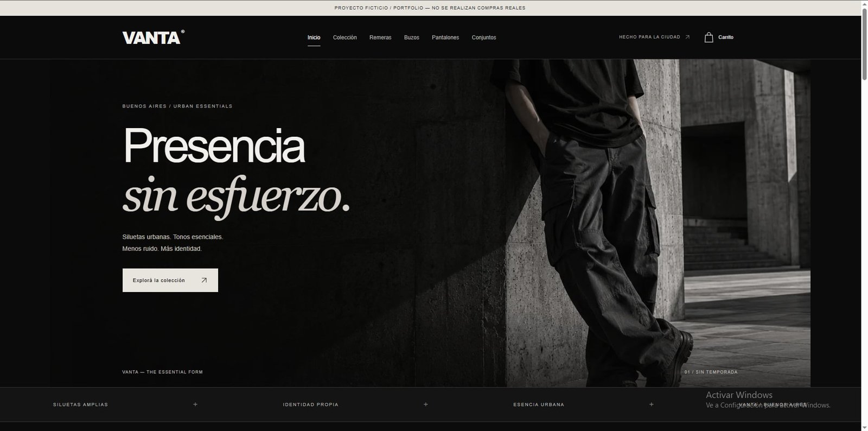Click the Identidad Propia label

[x=310, y=404]
